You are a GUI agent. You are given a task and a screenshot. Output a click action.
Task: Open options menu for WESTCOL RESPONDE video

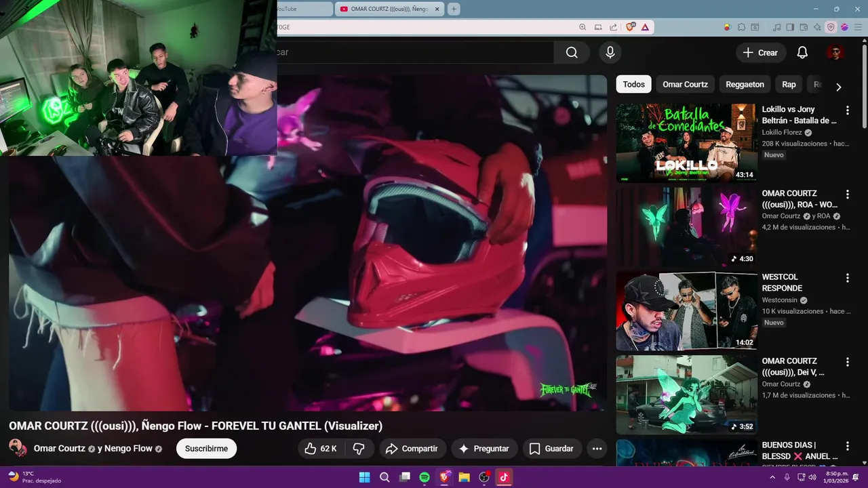tap(847, 279)
